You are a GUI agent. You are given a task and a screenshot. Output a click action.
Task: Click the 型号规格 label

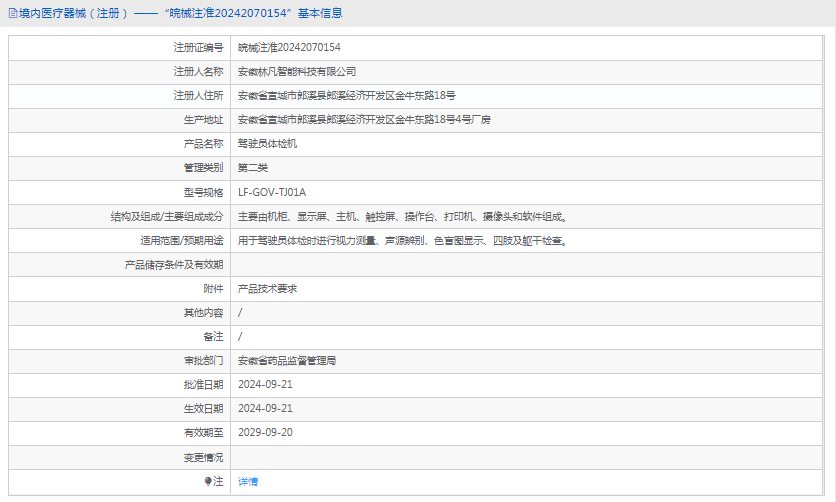(x=204, y=192)
